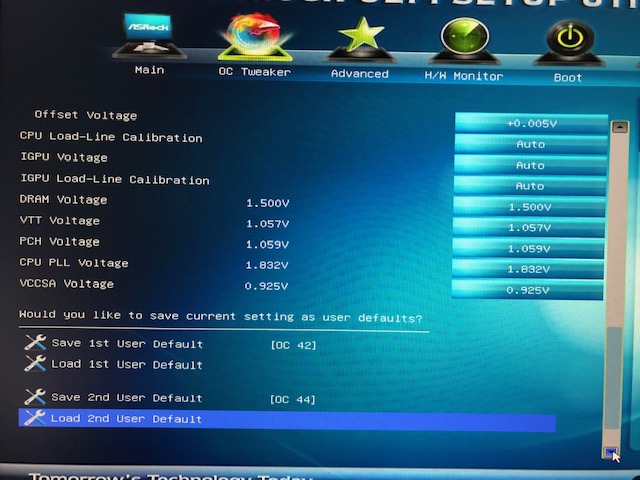640x480 pixels.
Task: Switch to the OC Tweaker tab label
Action: coord(255,72)
